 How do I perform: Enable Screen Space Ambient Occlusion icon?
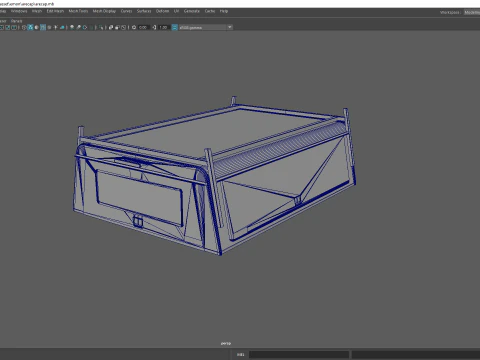coord(72,27)
